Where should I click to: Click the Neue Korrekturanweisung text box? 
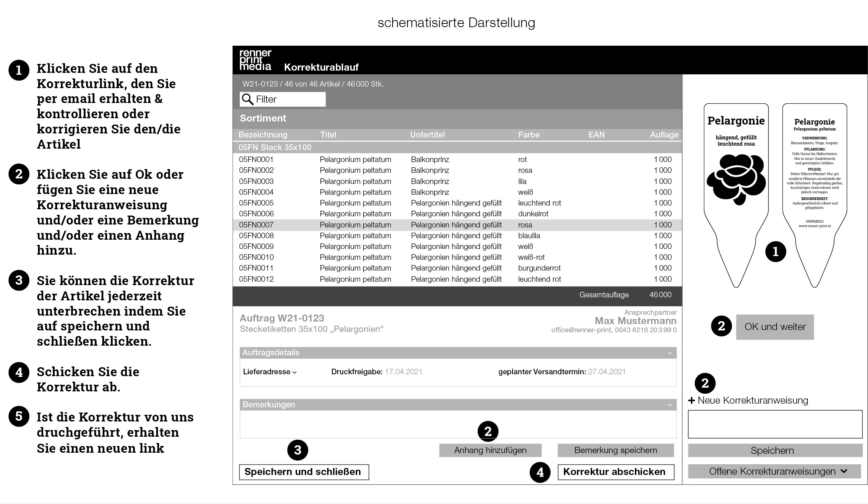coord(775,424)
